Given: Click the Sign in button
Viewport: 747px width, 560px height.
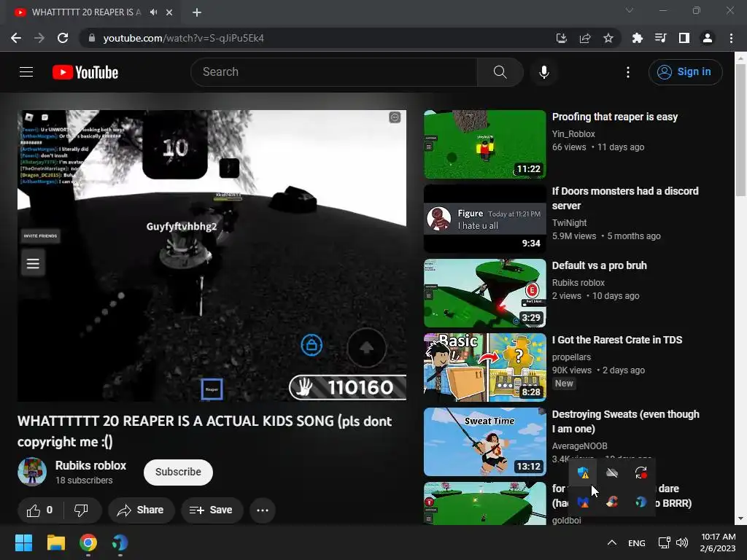Looking at the screenshot, I should [685, 72].
